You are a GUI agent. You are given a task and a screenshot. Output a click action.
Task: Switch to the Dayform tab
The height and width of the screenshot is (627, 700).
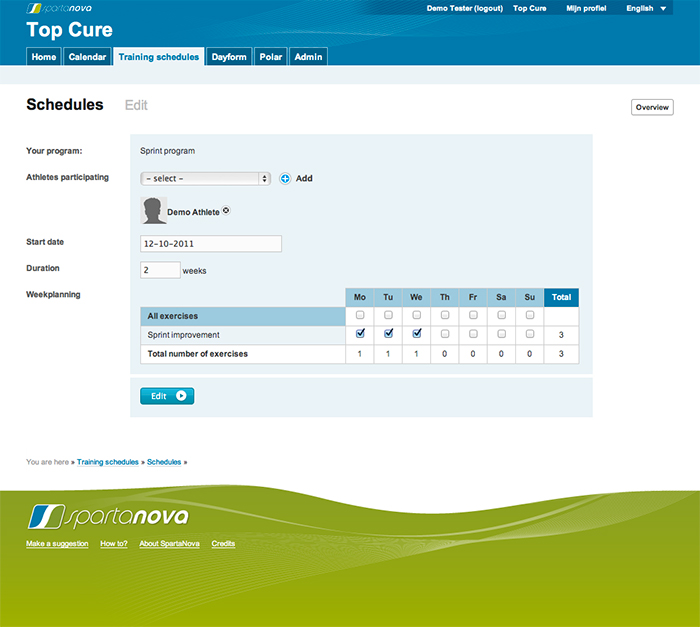coord(229,57)
